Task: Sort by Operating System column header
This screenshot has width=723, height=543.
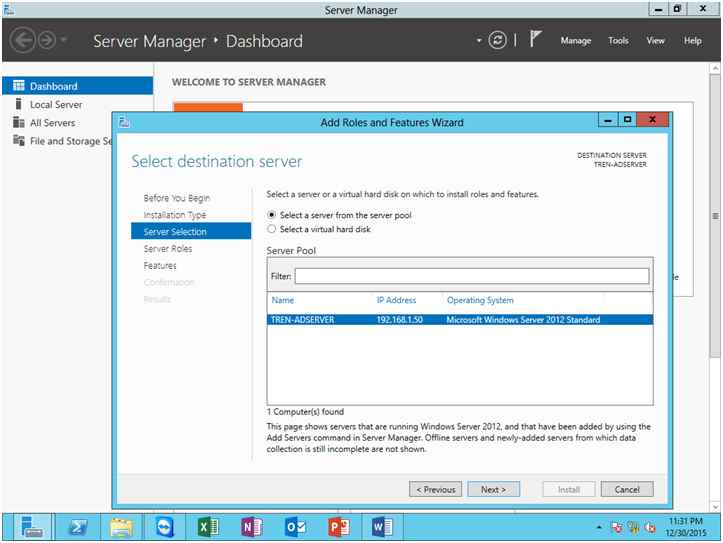Action: (x=480, y=300)
